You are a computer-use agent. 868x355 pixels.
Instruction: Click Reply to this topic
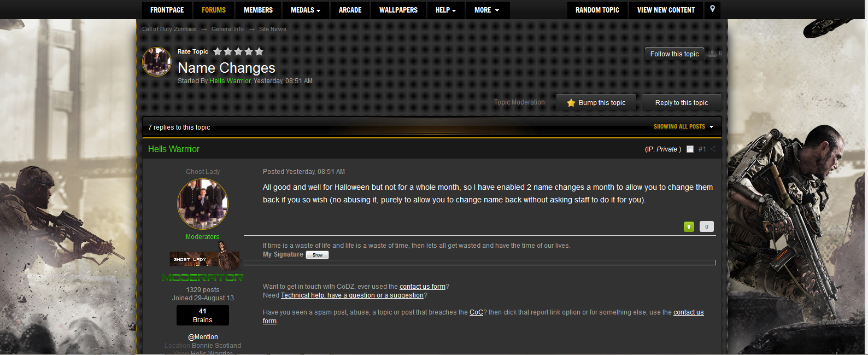[682, 102]
